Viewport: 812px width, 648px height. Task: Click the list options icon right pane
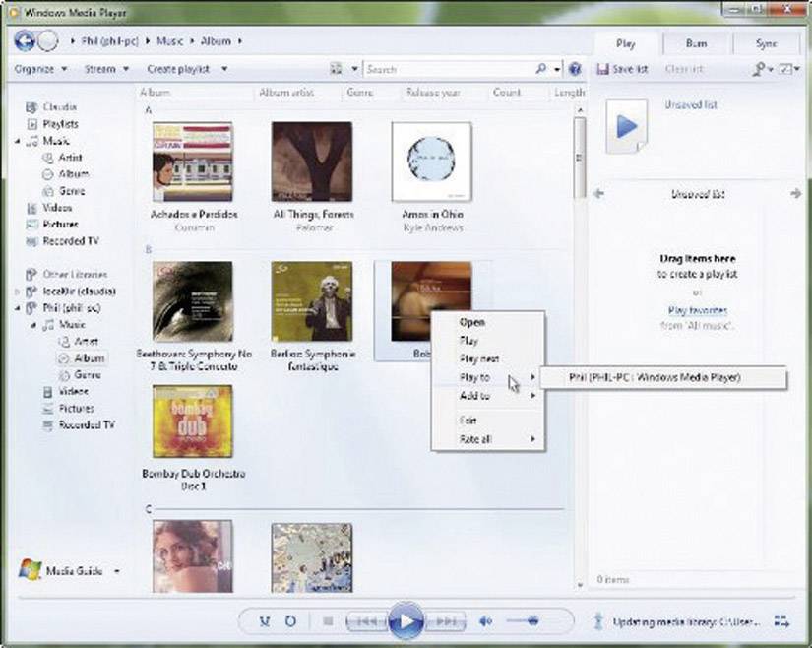(x=787, y=68)
